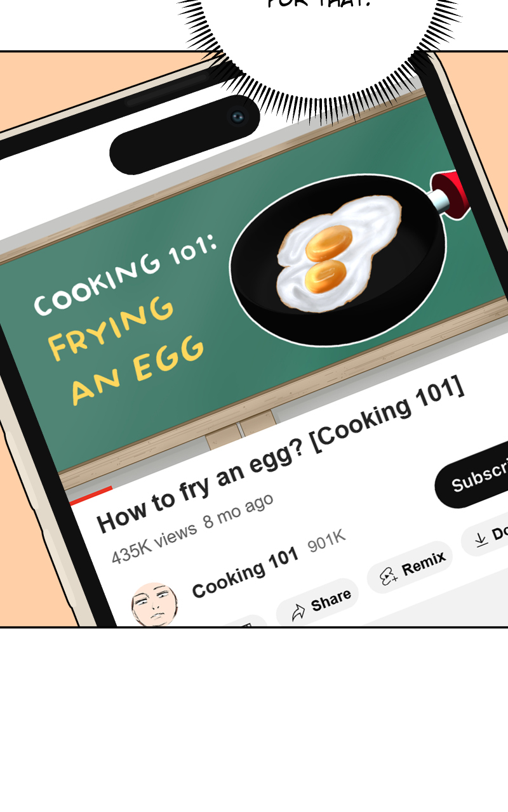508x812 pixels.
Task: Open the Cooking 101 channel avatar
Action: click(155, 605)
